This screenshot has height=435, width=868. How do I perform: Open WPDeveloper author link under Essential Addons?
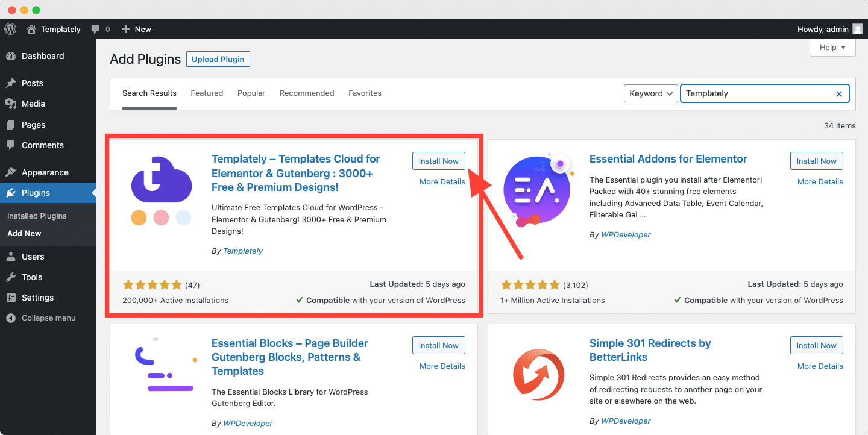tap(626, 234)
